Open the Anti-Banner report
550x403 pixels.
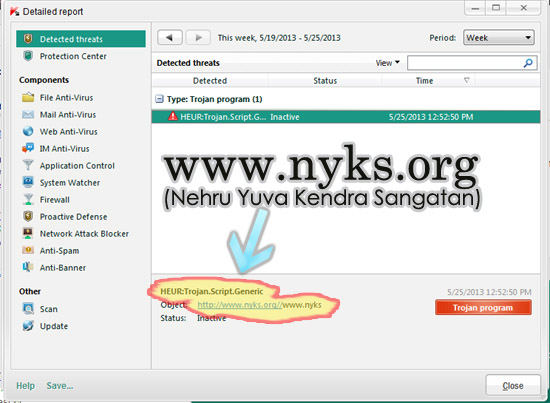coord(62,268)
